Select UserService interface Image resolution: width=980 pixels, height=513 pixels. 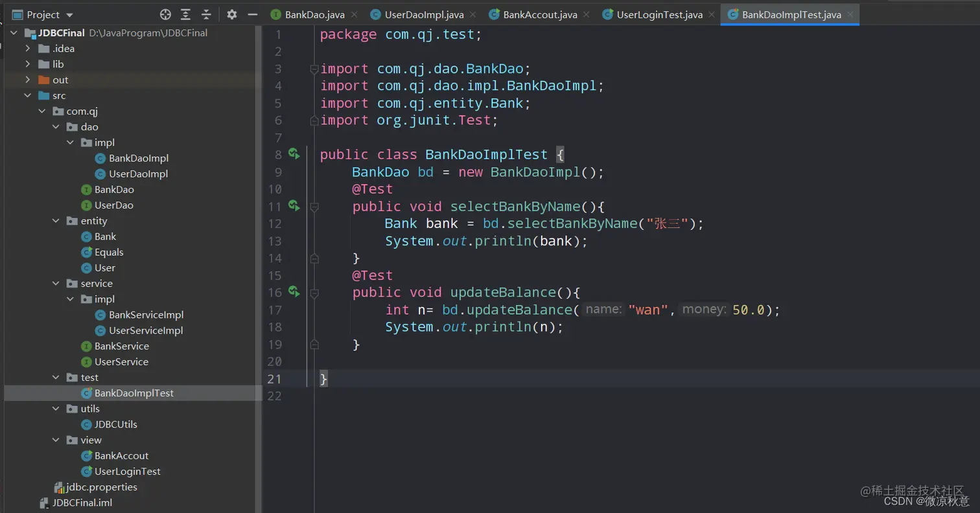[x=121, y=361]
